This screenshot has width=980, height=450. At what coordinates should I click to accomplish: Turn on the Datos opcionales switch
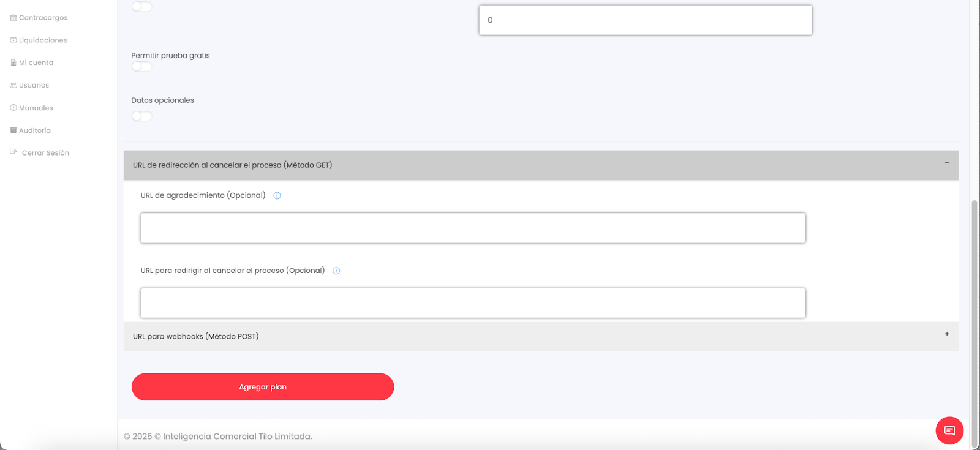[x=141, y=116]
